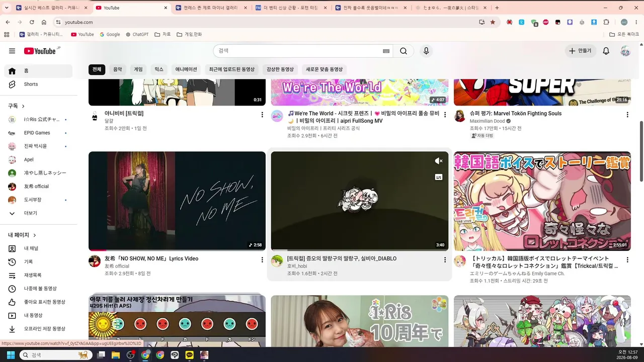Screen dimensions: 644x362
Task: Open Chrome's three-dot menu
Action: (x=635, y=22)
